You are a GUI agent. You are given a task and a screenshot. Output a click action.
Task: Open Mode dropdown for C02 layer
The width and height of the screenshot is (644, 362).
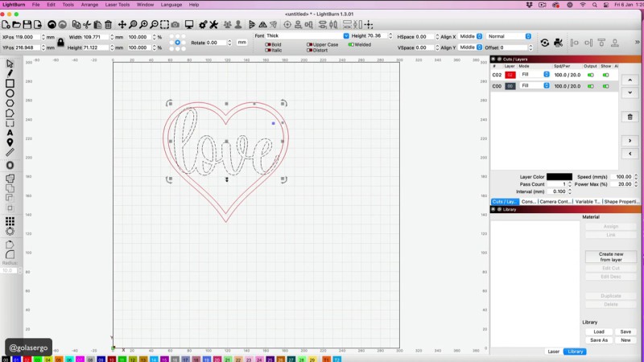coord(535,75)
